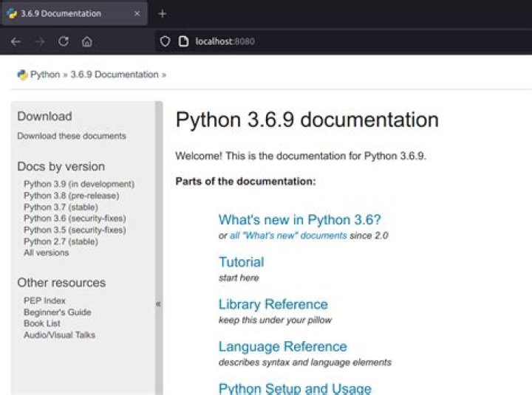Open the Language Reference link

[x=282, y=346]
